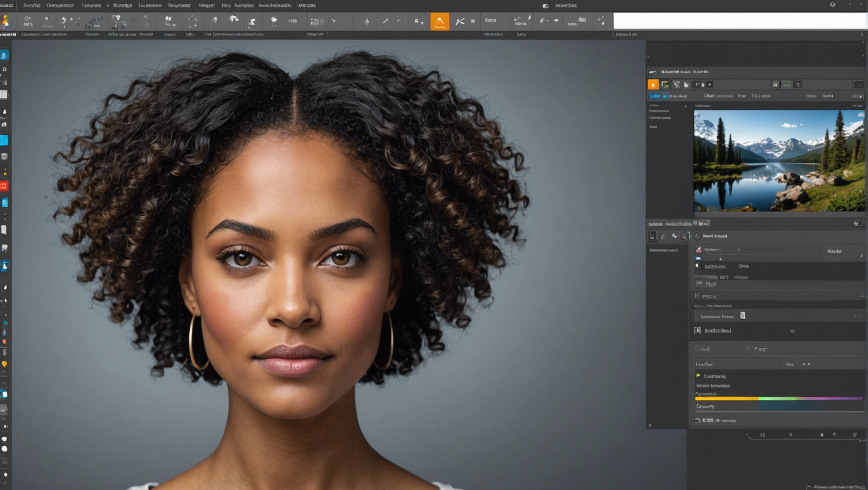Toggle the eye-like icon row in properties

(699, 283)
